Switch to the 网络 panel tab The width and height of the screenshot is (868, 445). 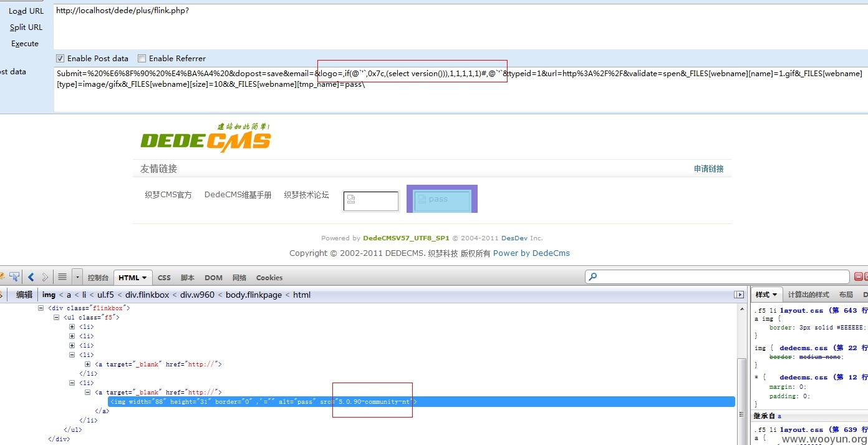239,278
